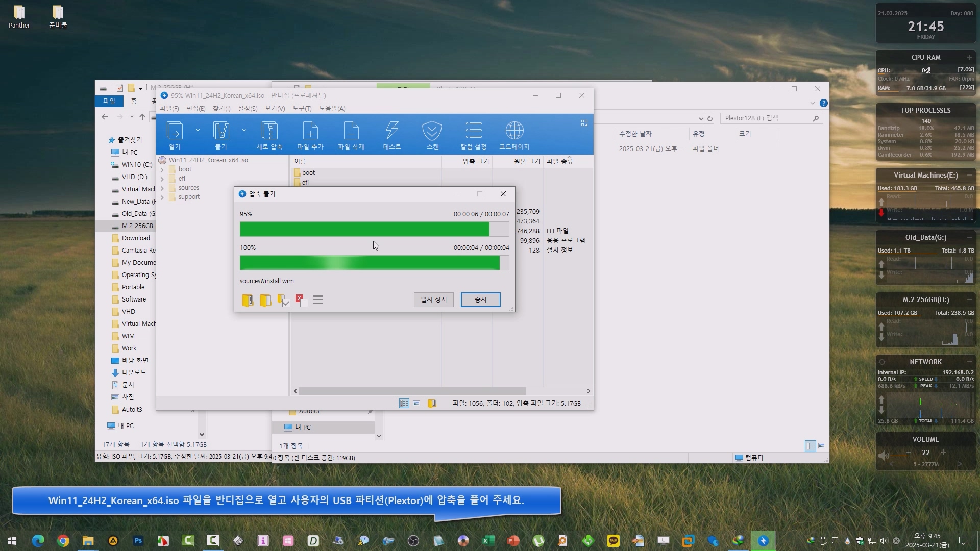Open the 편집(E) menu in Bandizip
980x551 pixels.
click(x=196, y=109)
